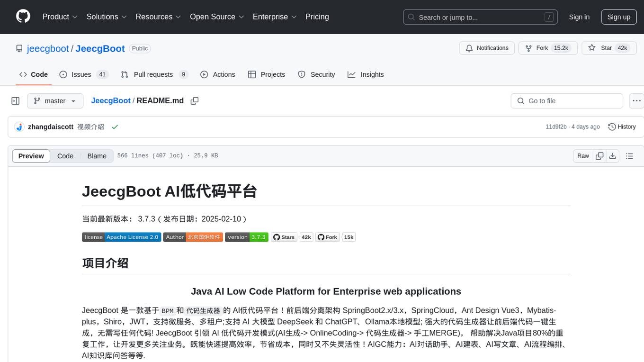Focus the Search or jump to field
Screen dimensions: 644x362
480,17
